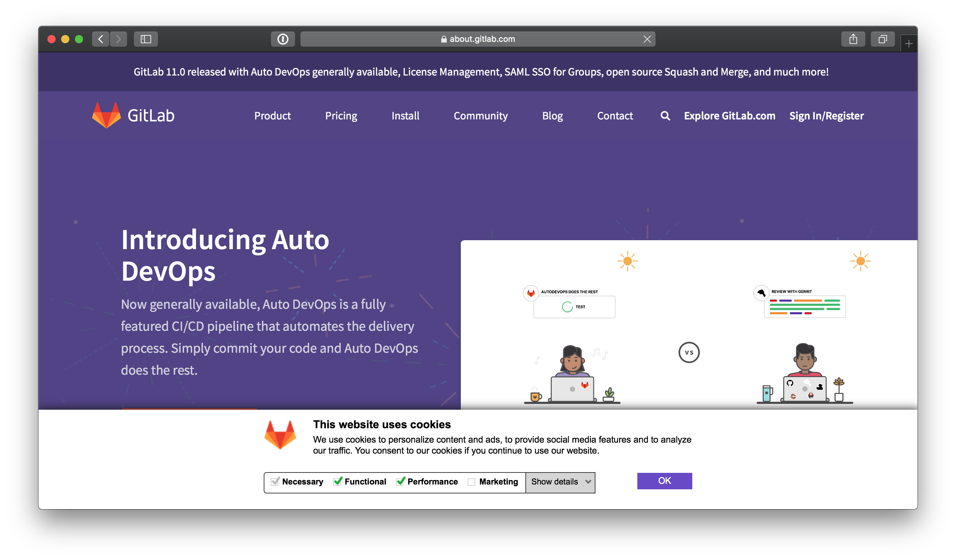Image resolution: width=956 pixels, height=560 pixels.
Task: Zoom window with green button
Action: click(x=79, y=39)
